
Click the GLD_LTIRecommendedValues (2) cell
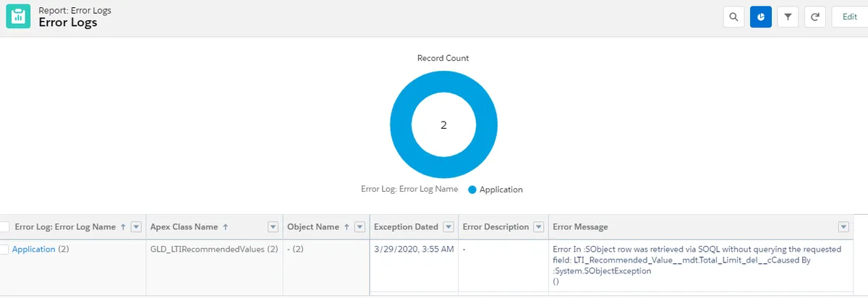coord(215,249)
